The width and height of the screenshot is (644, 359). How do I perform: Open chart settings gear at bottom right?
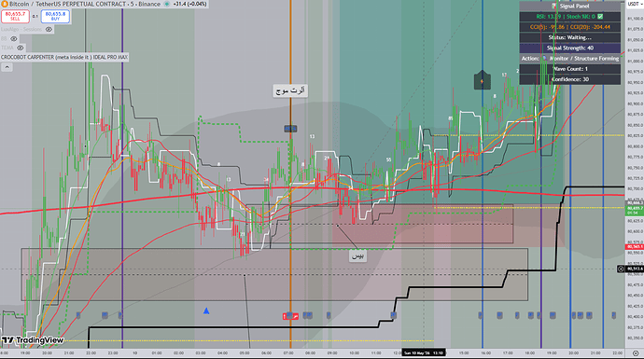636,352
